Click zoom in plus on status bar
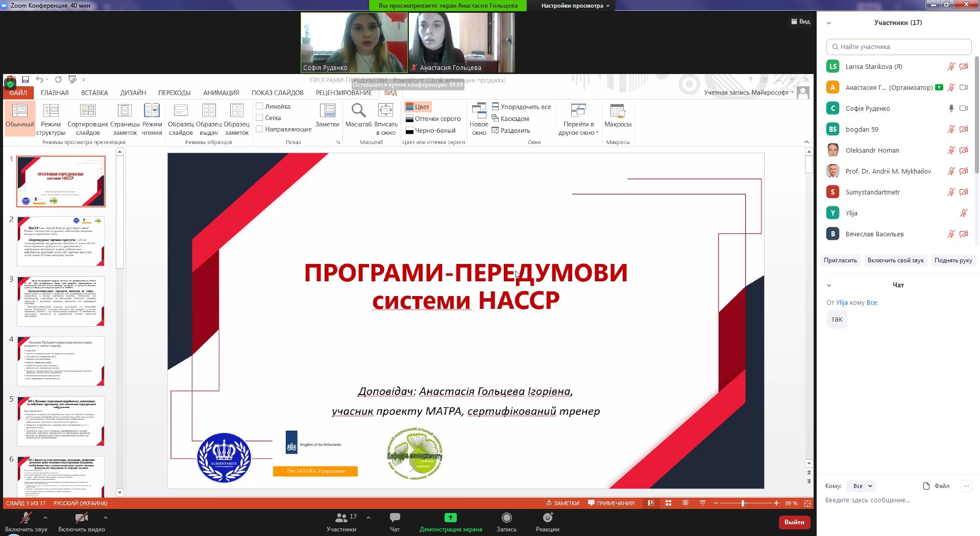Screen dimensions: 980x536 [776, 503]
